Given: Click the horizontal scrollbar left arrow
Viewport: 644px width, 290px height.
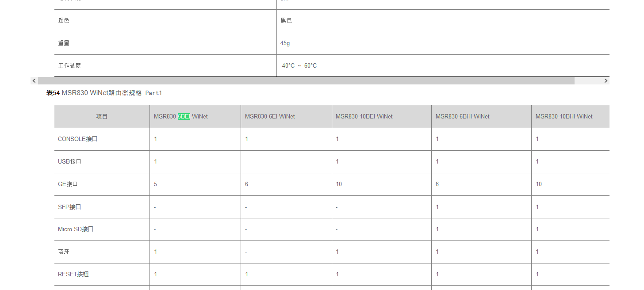Looking at the screenshot, I should pyautogui.click(x=34, y=81).
